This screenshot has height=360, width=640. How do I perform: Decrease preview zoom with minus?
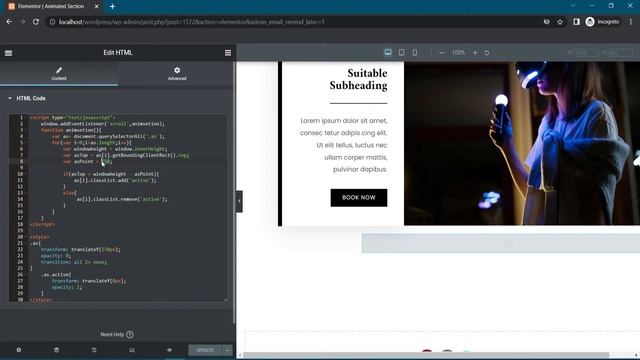442,53
